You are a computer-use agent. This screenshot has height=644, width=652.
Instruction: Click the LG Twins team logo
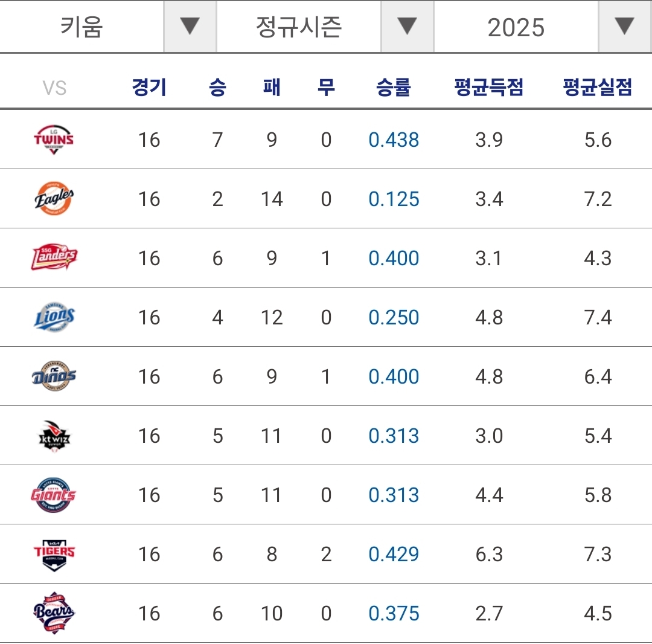[x=54, y=140]
